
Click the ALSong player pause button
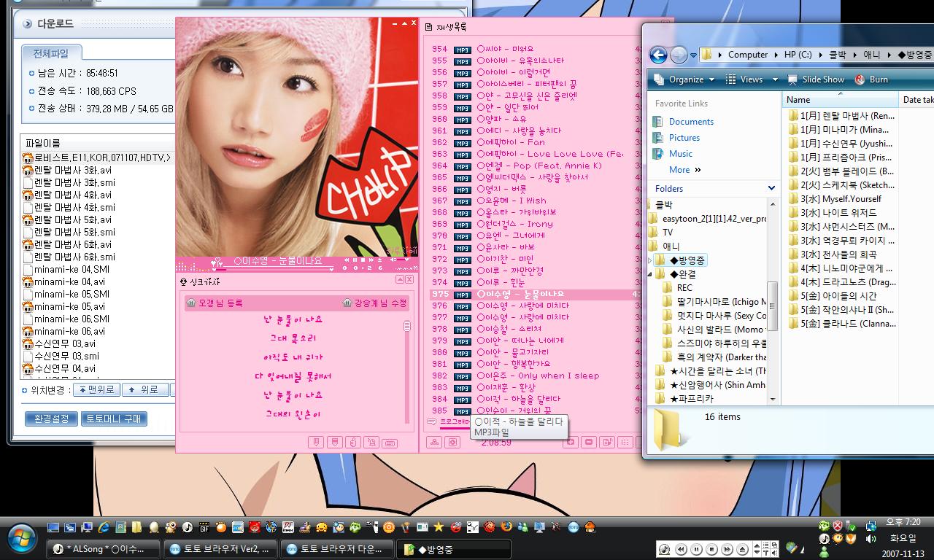pyautogui.click(x=355, y=260)
